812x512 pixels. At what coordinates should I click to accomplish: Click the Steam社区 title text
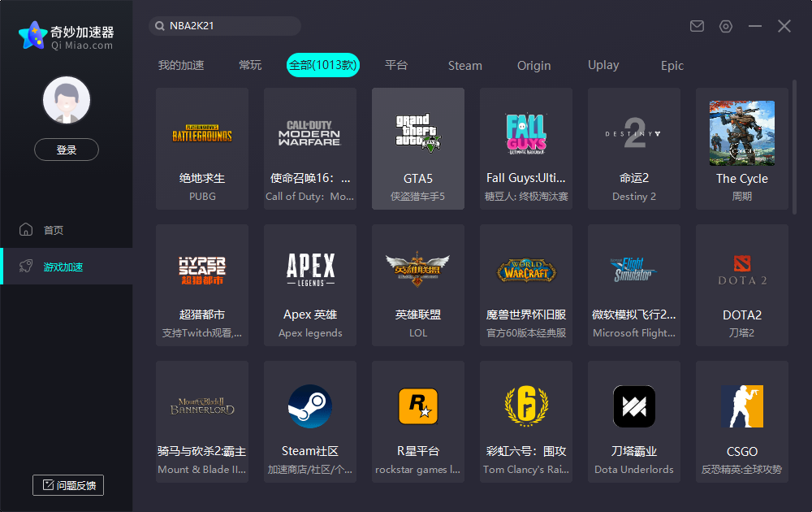tap(310, 451)
